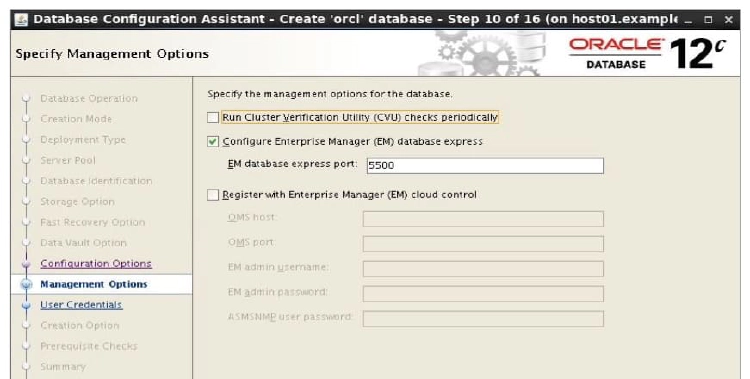Click the ASMSNMP user password field
This screenshot has width=750, height=379.
483,319
